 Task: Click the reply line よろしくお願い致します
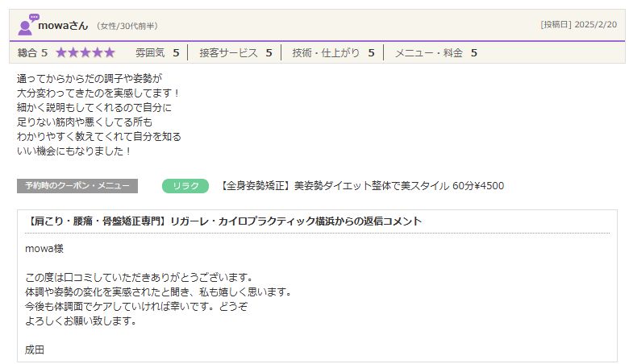(81, 321)
